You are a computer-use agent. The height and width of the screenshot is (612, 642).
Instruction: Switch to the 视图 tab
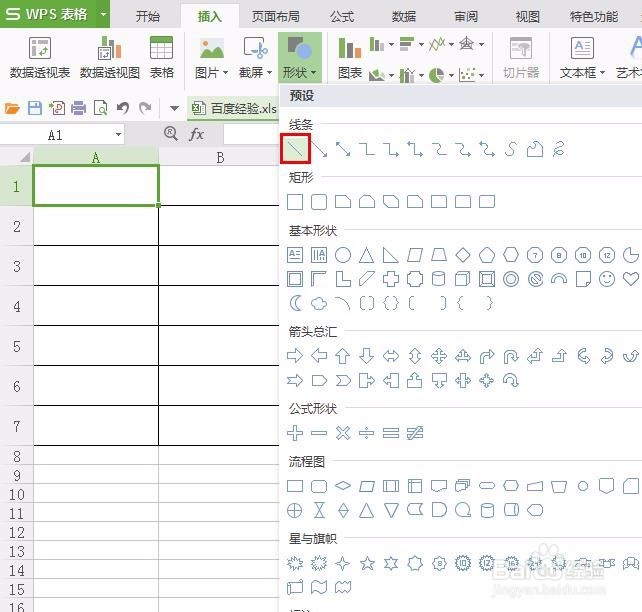pos(527,16)
